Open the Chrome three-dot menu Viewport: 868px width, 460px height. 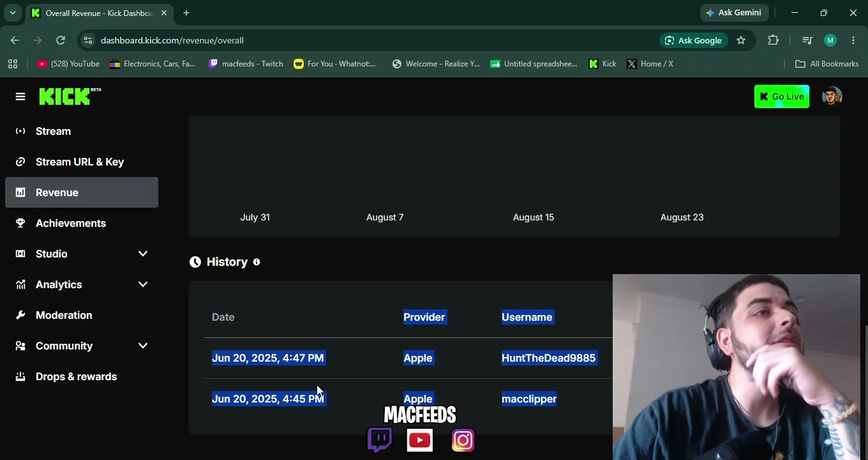(853, 40)
